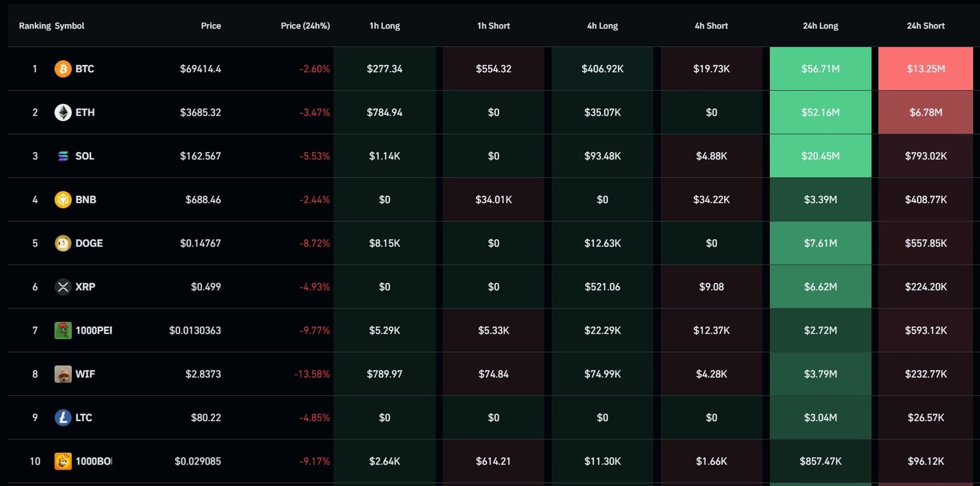Click the SOL Solana coin icon
980x486 pixels.
coord(63,156)
